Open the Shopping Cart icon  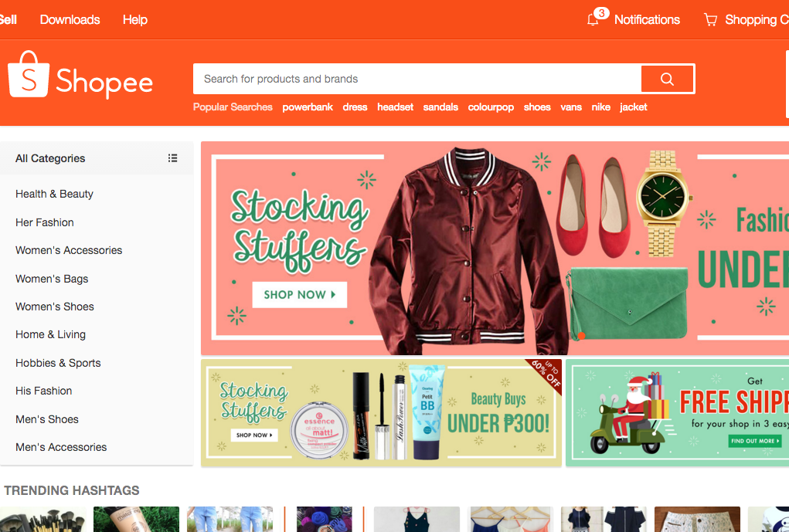710,19
